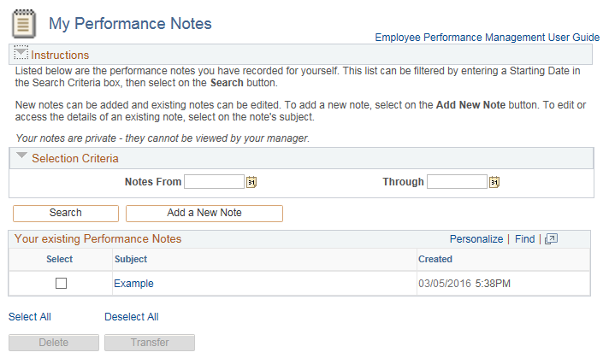Tick the checkbox for the Example note
The width and height of the screenshot is (609, 364).
(x=61, y=284)
